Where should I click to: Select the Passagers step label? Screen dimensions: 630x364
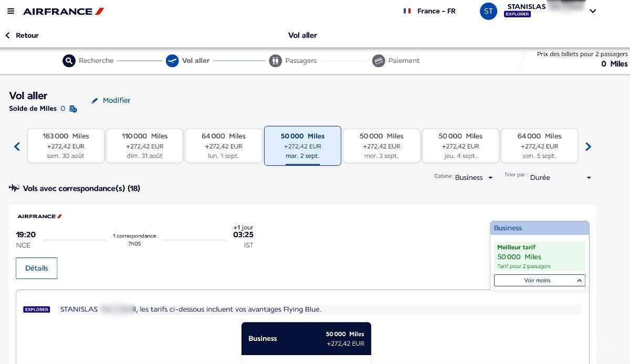click(x=301, y=61)
